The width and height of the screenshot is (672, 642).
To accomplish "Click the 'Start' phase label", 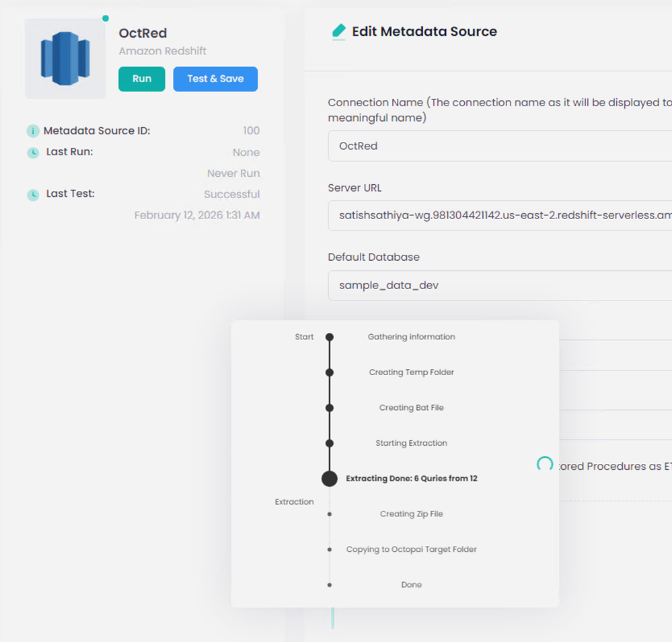I will pos(304,337).
